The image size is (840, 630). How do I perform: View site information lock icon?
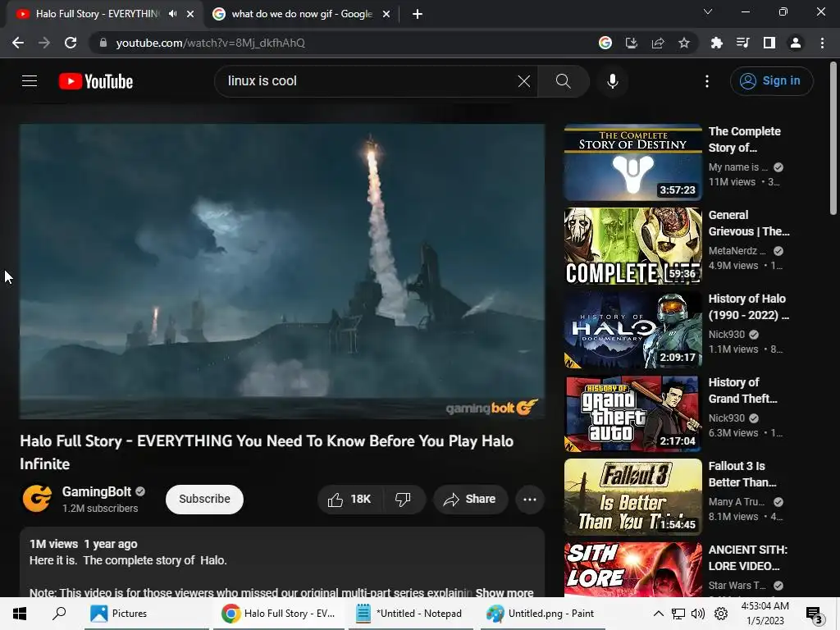coord(103,43)
